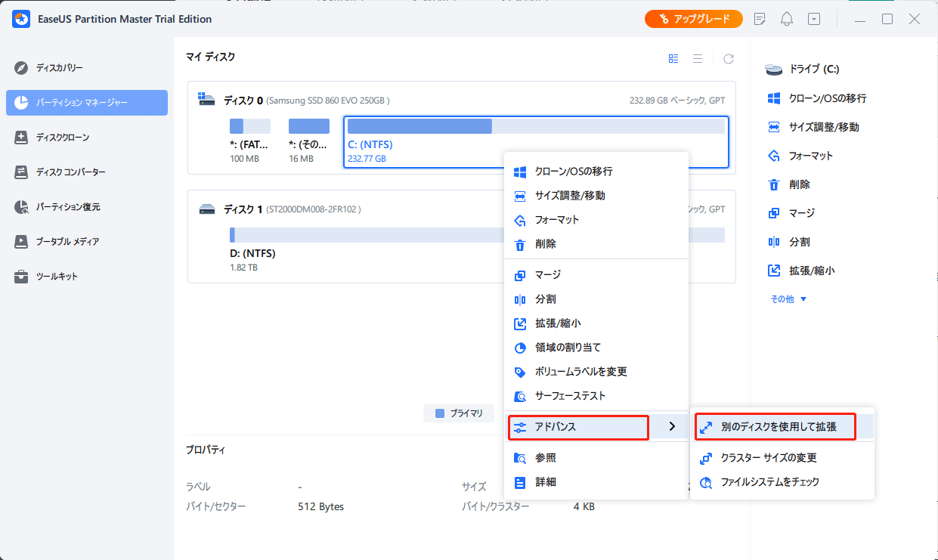Select ディスク コンバーター in the sidebar
The image size is (938, 560).
click(x=70, y=172)
